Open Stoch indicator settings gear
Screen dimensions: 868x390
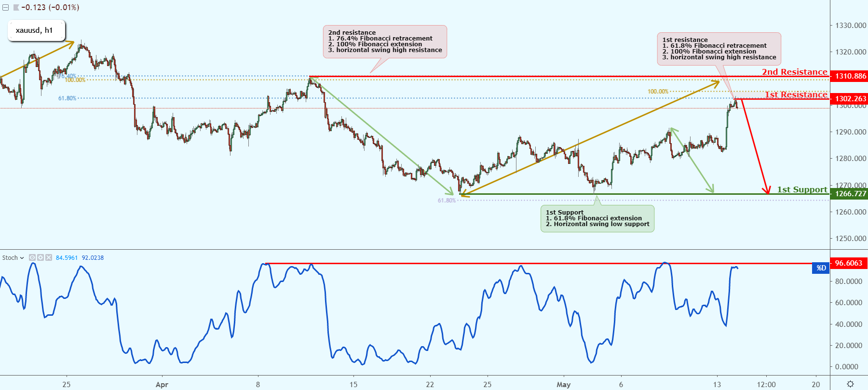click(x=41, y=258)
